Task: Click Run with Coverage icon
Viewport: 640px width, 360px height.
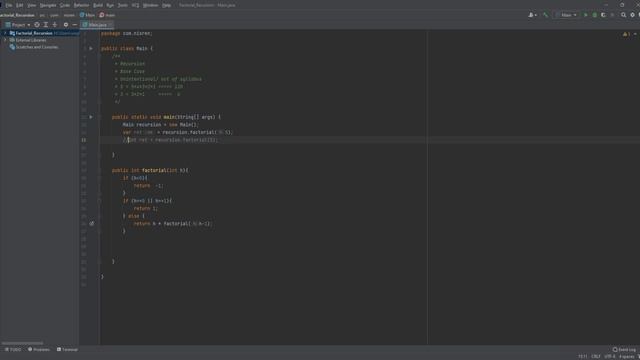Action: [603, 15]
